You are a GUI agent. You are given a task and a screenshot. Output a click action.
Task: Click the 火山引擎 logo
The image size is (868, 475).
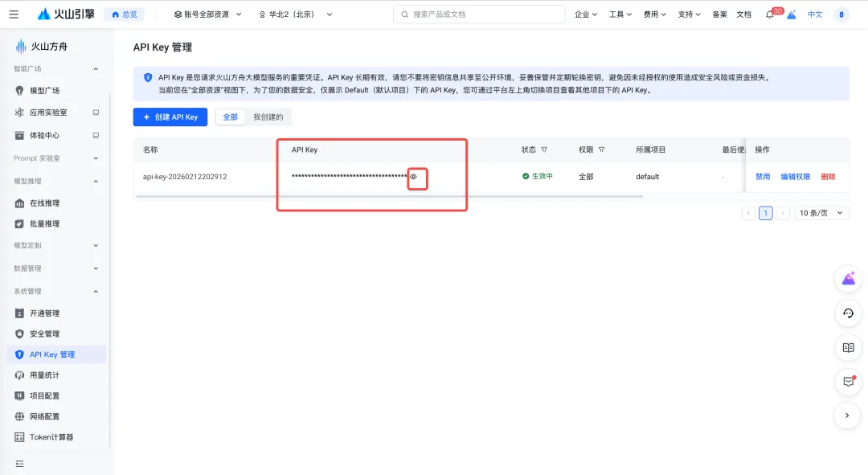coord(66,14)
